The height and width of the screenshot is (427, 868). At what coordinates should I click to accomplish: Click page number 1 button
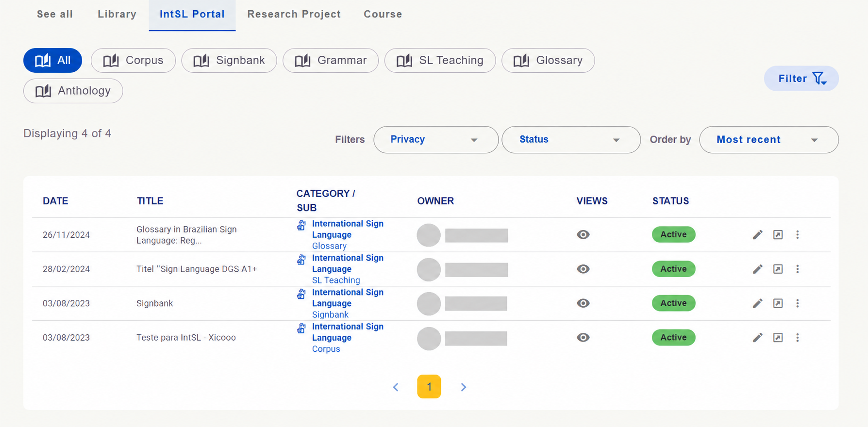pos(429,387)
